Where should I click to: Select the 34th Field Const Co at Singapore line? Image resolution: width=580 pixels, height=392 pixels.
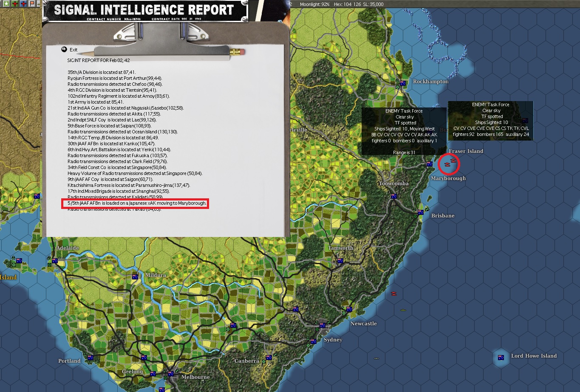116,167
